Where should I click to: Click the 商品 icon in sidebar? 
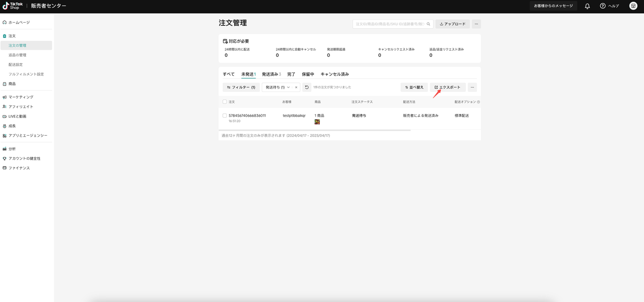tap(5, 84)
